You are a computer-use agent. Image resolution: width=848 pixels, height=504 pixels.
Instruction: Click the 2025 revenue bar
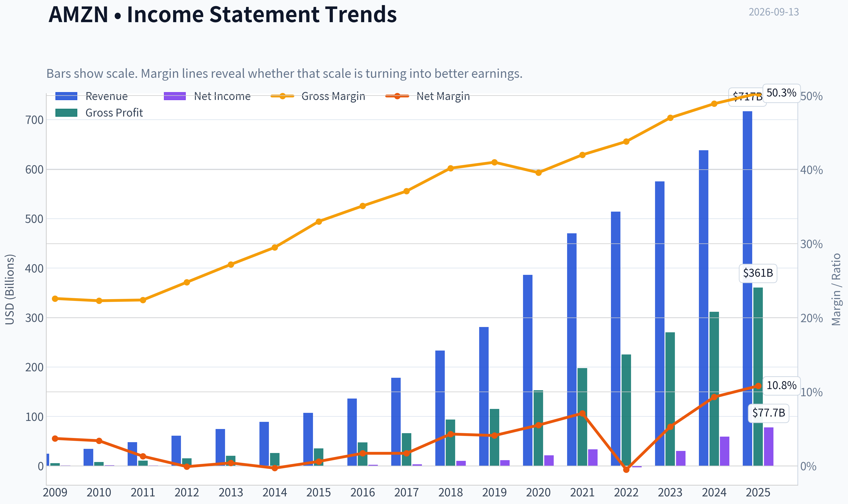coord(747,288)
